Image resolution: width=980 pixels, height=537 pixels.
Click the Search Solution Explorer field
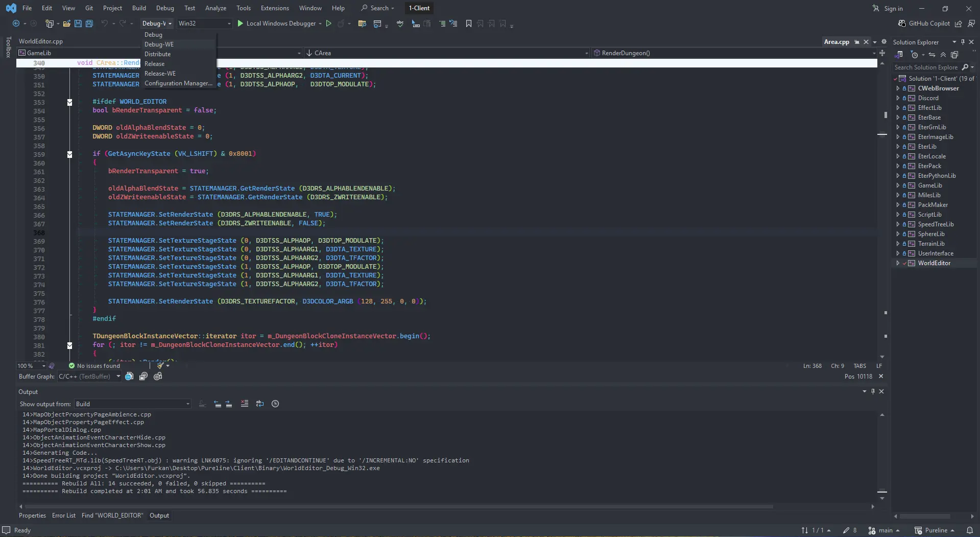point(925,67)
